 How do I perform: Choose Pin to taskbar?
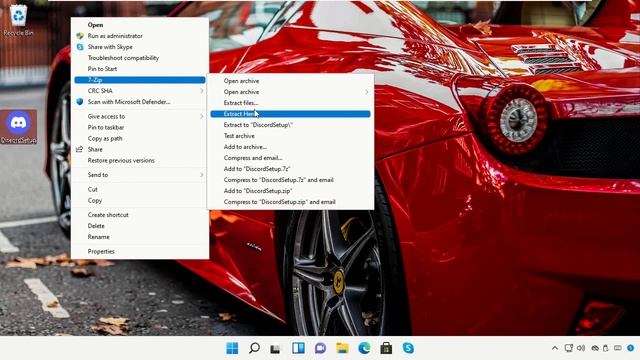click(140, 127)
